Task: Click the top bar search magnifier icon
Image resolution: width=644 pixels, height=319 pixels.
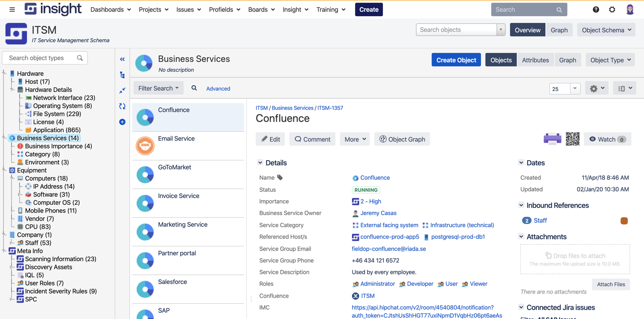Action: pos(559,10)
